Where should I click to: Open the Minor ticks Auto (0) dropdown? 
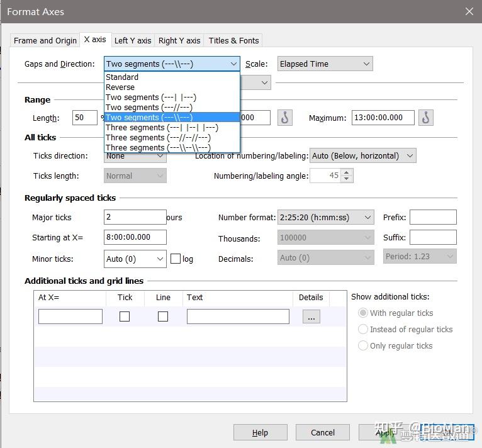pos(135,259)
